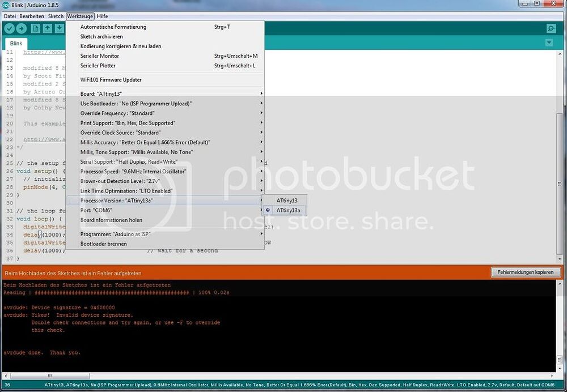Click the horizontal scrollbar below the editor
Viewport: 567px width, 392px height.
[x=51, y=376]
